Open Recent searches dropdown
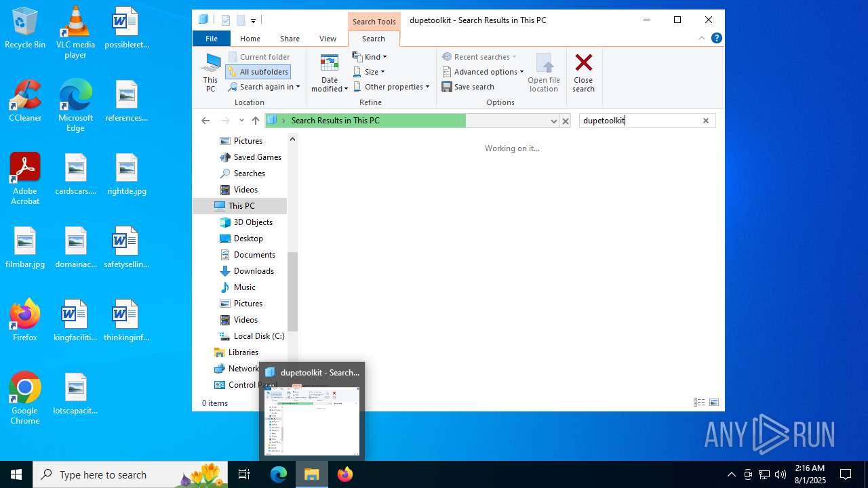Screen dimensions: 868x488 tap(479, 57)
